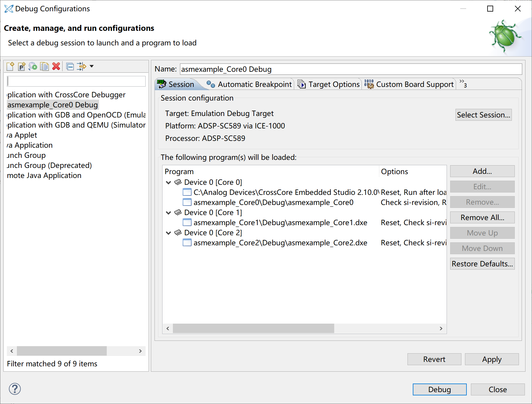This screenshot has width=532, height=404.
Task: Select Launch Group item
Action: (26, 155)
